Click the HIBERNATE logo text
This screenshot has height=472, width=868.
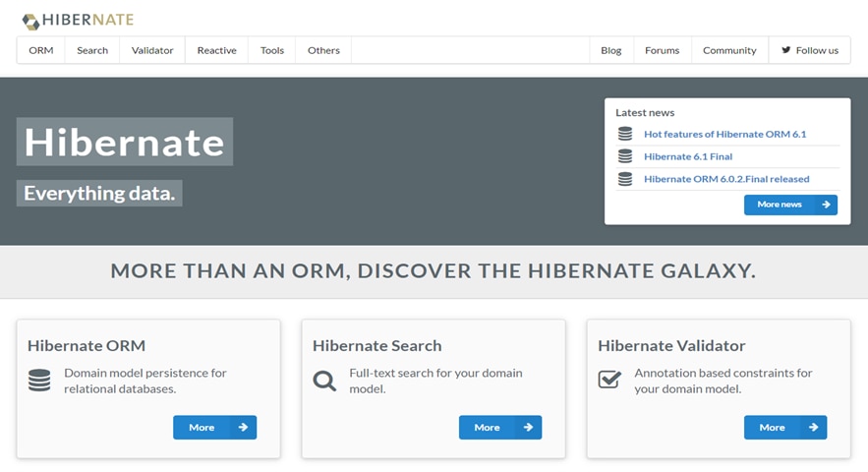coord(88,20)
